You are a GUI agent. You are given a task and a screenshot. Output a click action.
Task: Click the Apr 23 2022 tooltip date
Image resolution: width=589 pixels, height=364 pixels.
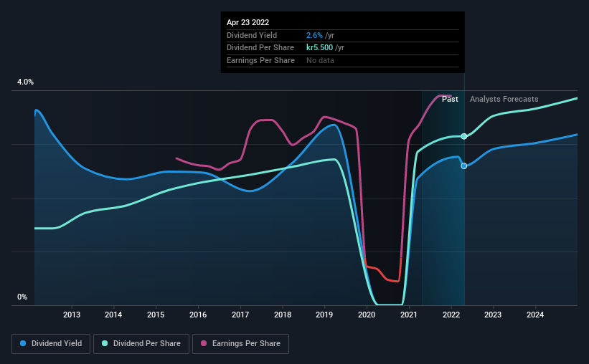[x=248, y=22]
